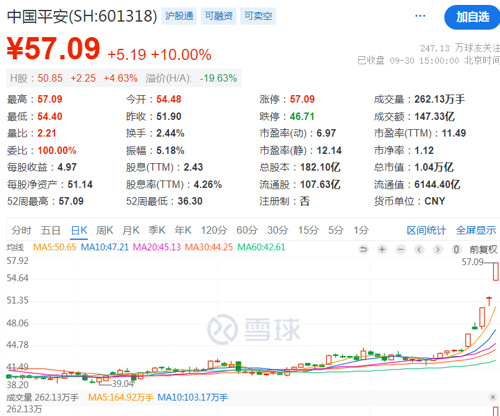The image size is (500, 416).
Task: Click the MA10:47.21 indicator label
Action: [x=105, y=247]
